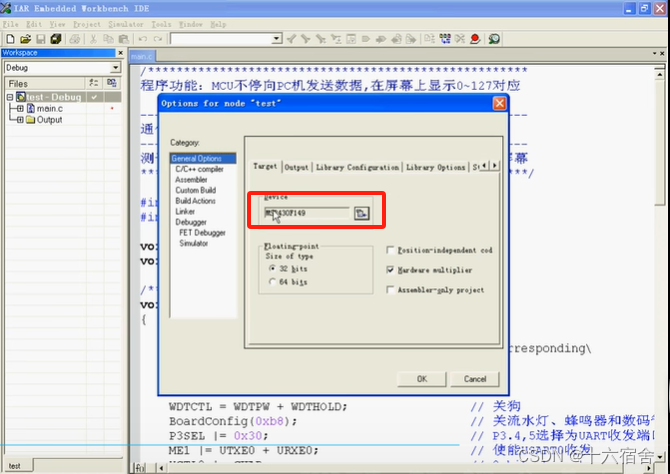Screen dimensions: 670x474
Task: Click the Stop Build toolbar icon
Action: tap(460, 39)
